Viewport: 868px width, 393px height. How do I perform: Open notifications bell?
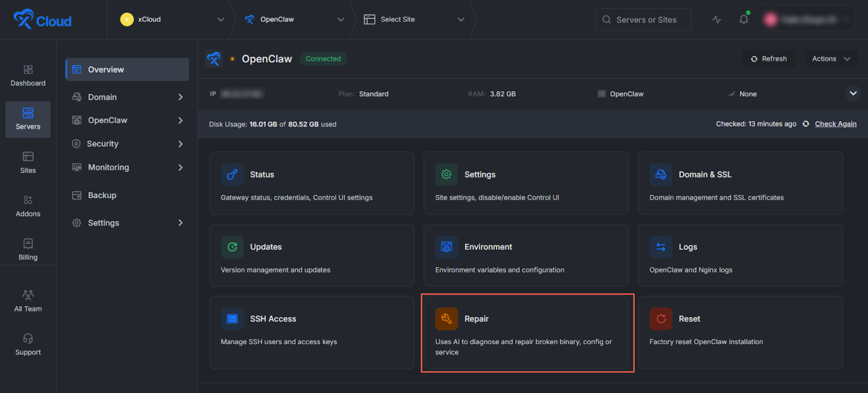(744, 19)
